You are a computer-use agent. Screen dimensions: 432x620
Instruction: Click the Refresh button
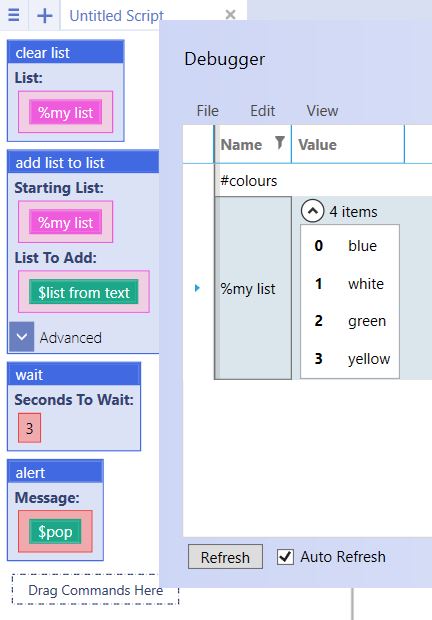pos(225,557)
